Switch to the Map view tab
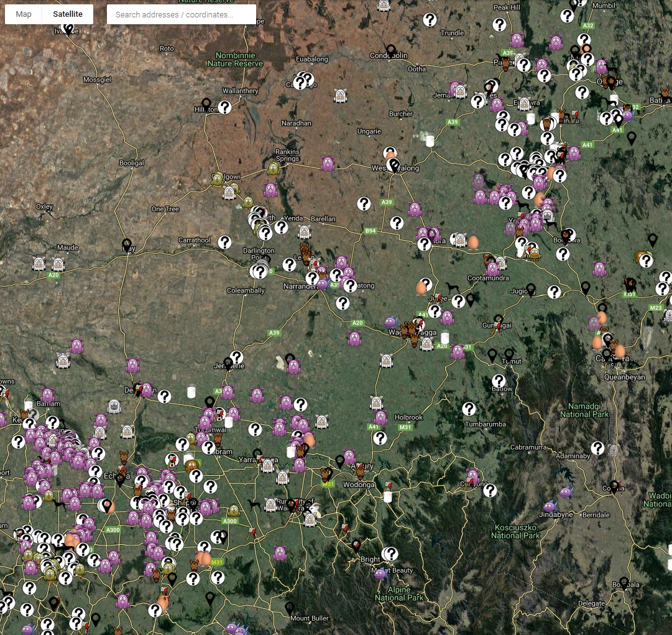This screenshot has width=672, height=635. pyautogui.click(x=24, y=14)
